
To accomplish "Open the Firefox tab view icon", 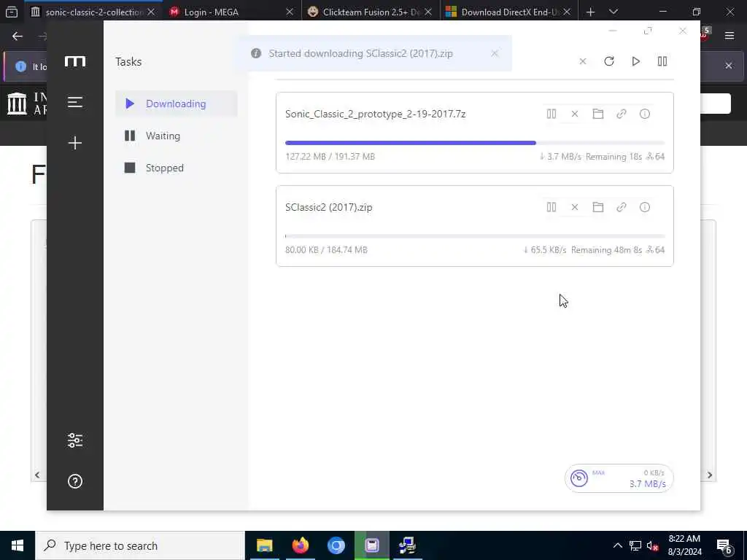I will click(x=12, y=12).
